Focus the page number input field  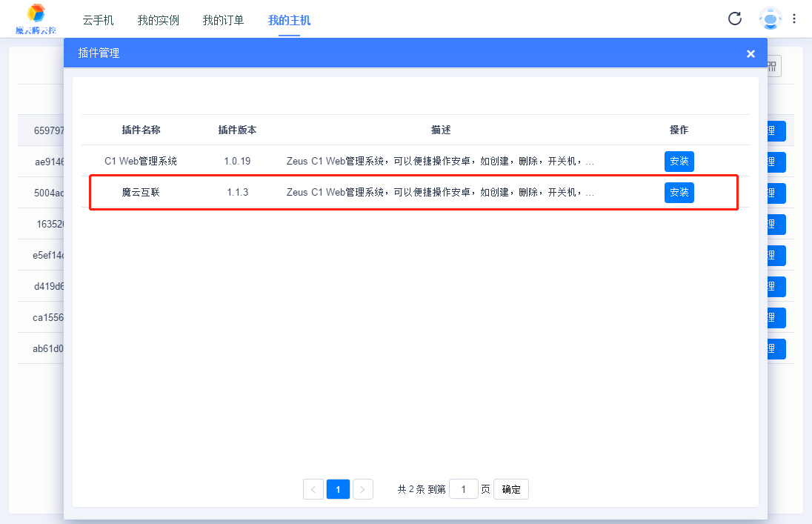point(464,489)
